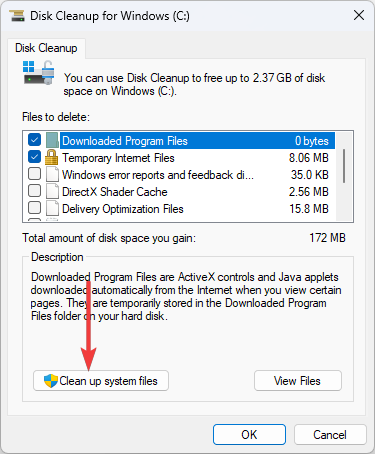Screen dimensions: 375x454
Task: Uncheck the Downloaded Program Files checkbox
Action: 34,140
